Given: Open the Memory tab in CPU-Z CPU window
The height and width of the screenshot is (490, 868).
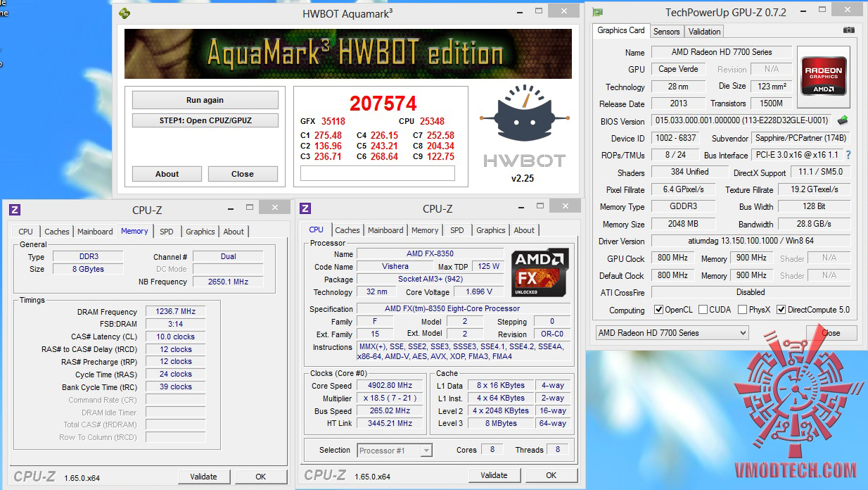Looking at the screenshot, I should (425, 230).
